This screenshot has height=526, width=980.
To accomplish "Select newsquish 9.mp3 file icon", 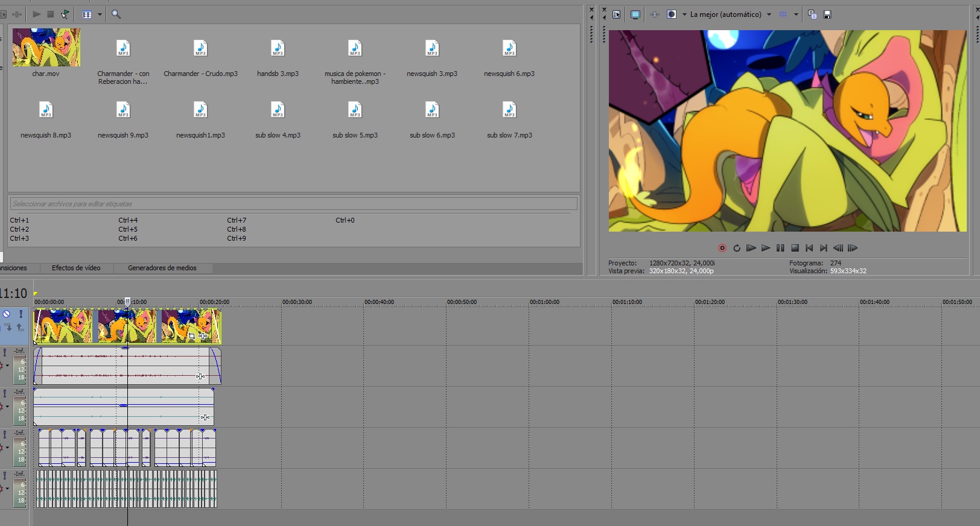I will pos(123,110).
